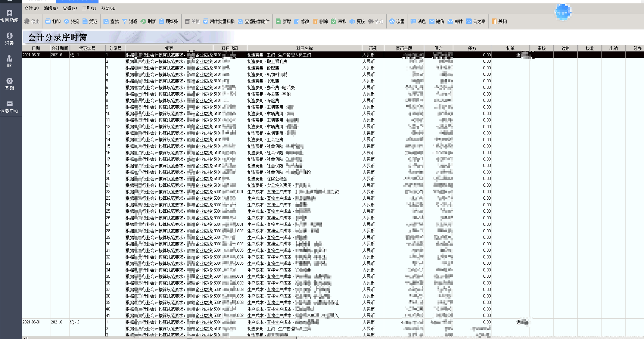Viewport: 644px width, 339px height.
Task: Click the 科目代码 column header
Action: [x=229, y=48]
